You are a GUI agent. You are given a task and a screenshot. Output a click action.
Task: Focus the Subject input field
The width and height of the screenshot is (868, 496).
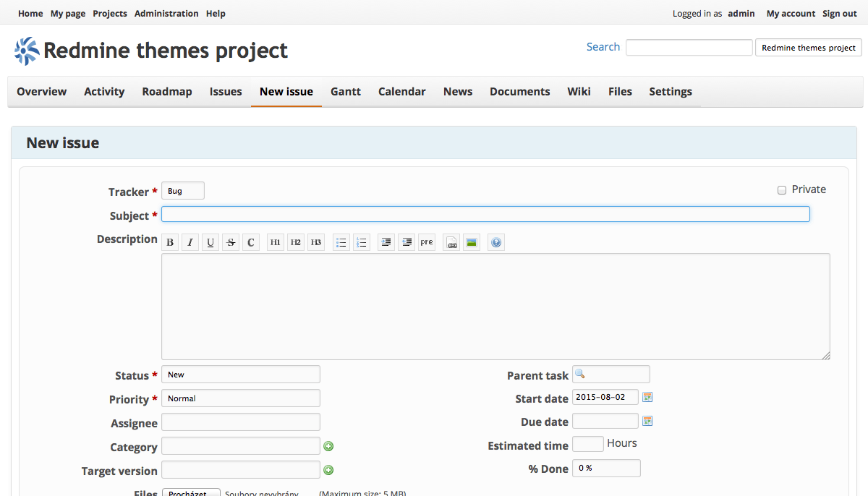point(485,214)
